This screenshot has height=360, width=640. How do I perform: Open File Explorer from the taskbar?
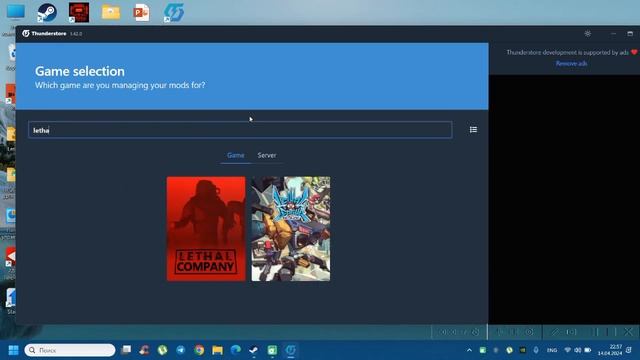tap(217, 350)
